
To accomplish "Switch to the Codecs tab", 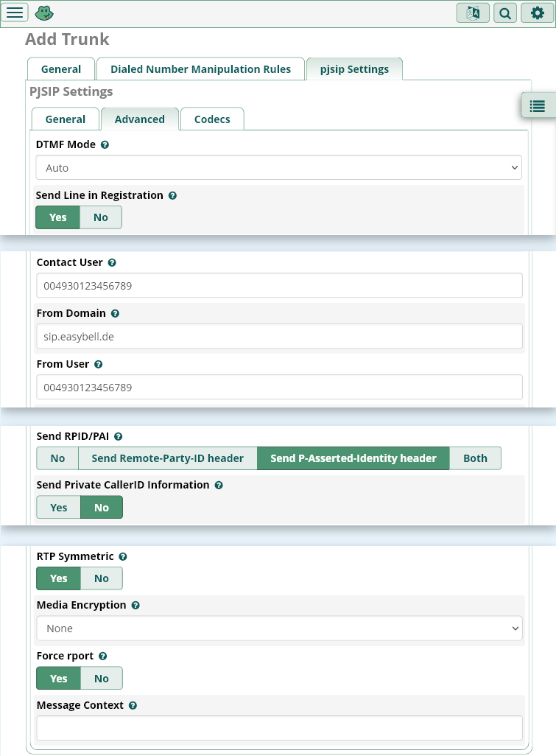I will click(212, 119).
